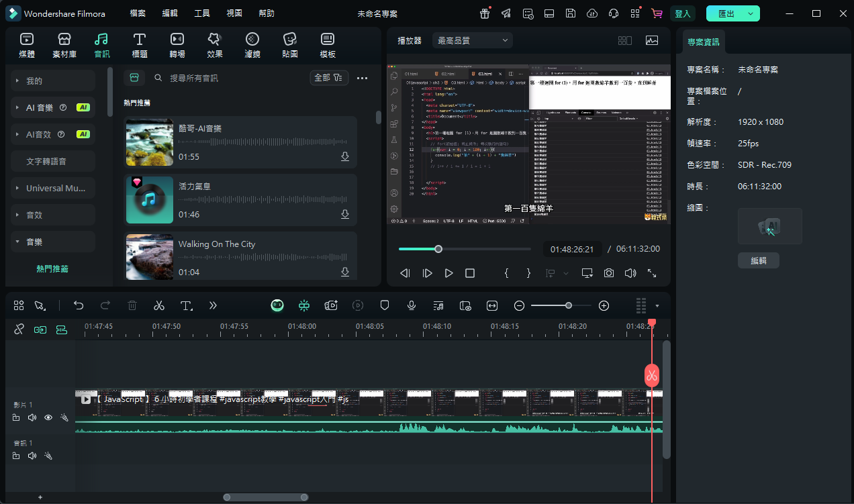The height and width of the screenshot is (504, 854).
Task: Click the mark in left brace icon
Action: coord(507,273)
